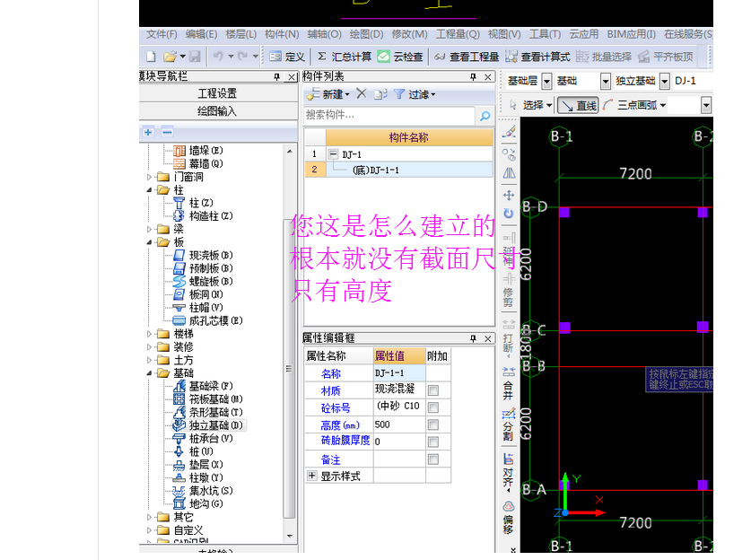Image resolution: width=751 pixels, height=560 pixels.
Task: Click the rotate tool icon in vertical toolbar
Action: pyautogui.click(x=509, y=214)
